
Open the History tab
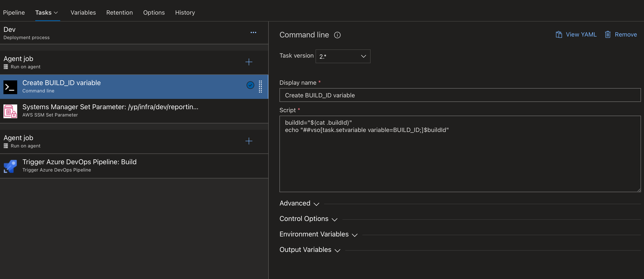tap(185, 12)
